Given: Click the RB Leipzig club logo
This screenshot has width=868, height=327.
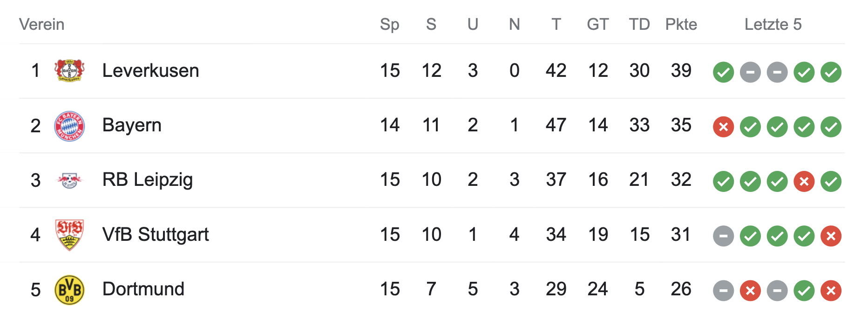Looking at the screenshot, I should tap(69, 180).
